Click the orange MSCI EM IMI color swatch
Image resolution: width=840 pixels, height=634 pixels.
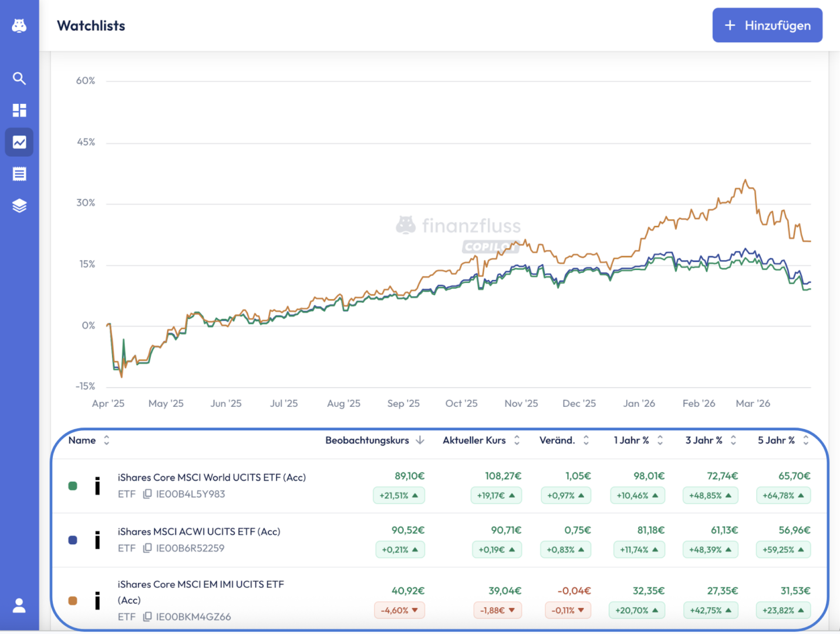point(73,601)
